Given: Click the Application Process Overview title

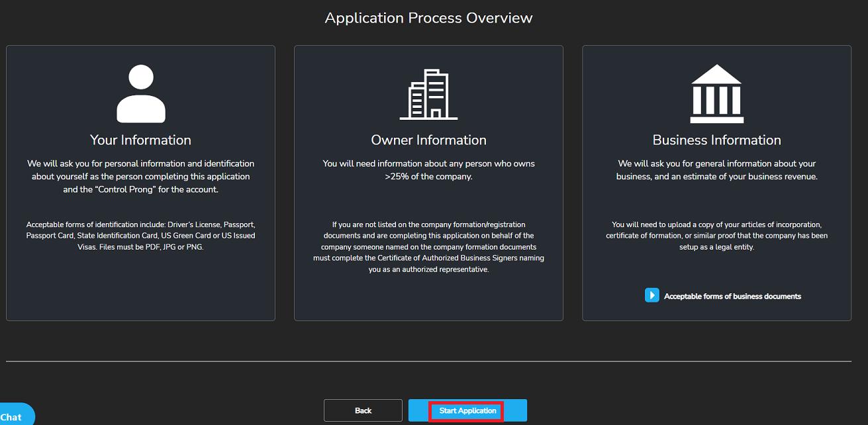Looking at the screenshot, I should coord(428,18).
